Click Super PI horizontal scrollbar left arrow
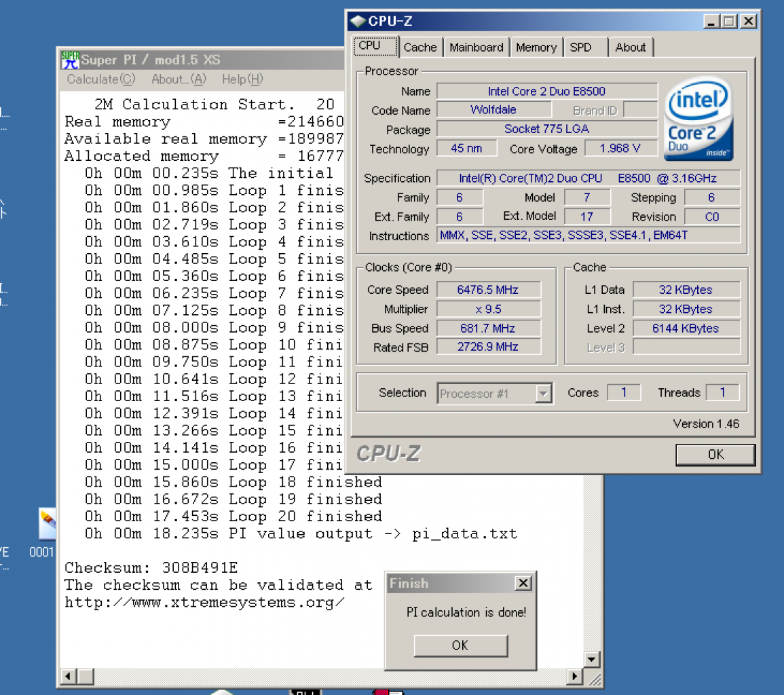Screen dimensions: 784x695 click(69, 677)
